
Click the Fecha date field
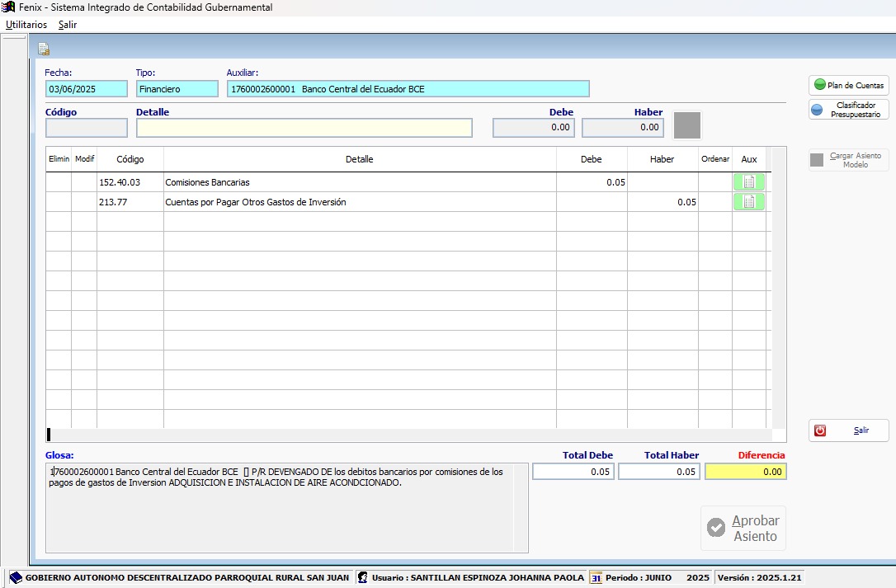tap(87, 89)
